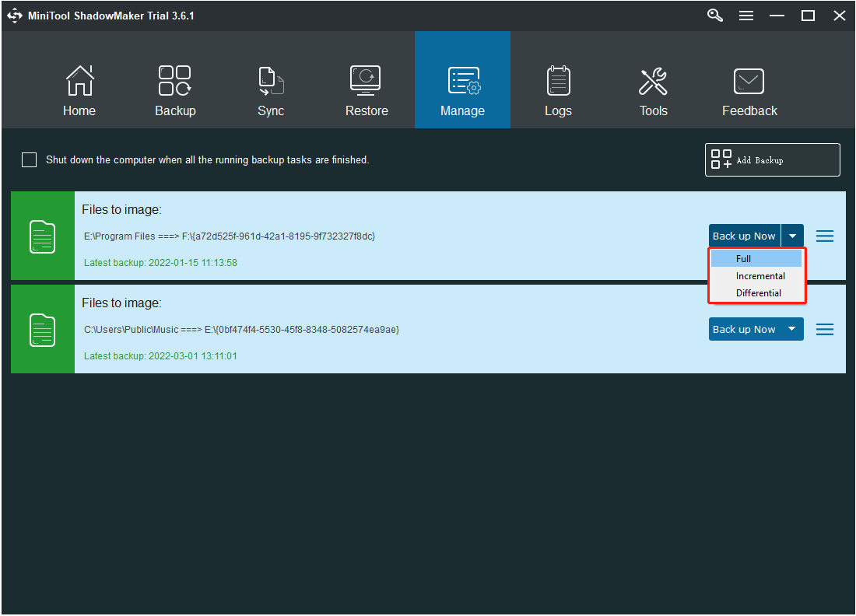
Task: Click the key registration icon in title bar
Action: tap(715, 16)
